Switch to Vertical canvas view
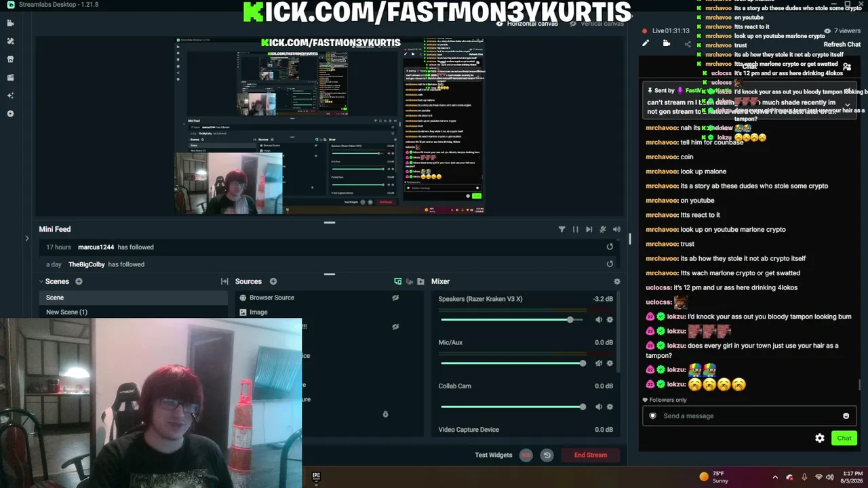The image size is (868, 488). coord(597,24)
